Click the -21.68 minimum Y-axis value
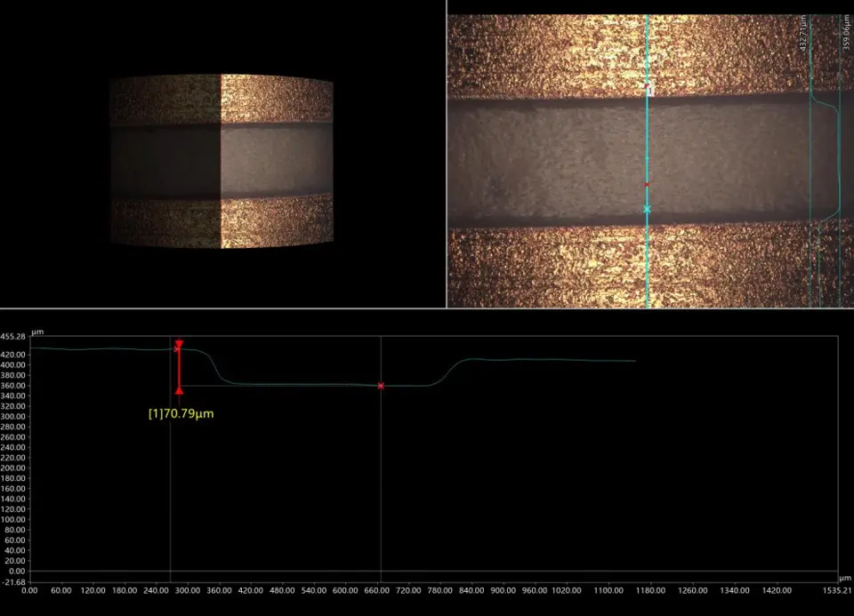854x616 pixels. point(13,582)
